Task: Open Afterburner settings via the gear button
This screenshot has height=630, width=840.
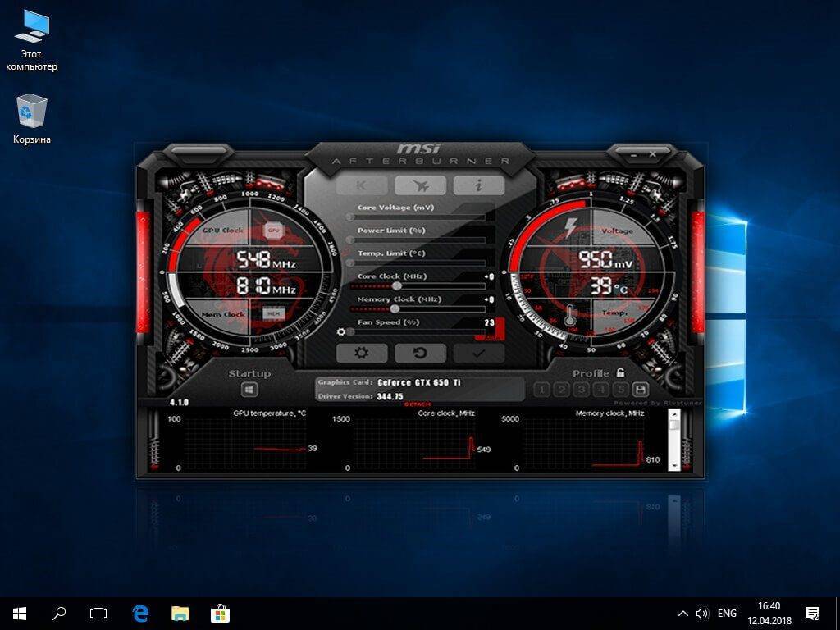Action: [362, 353]
